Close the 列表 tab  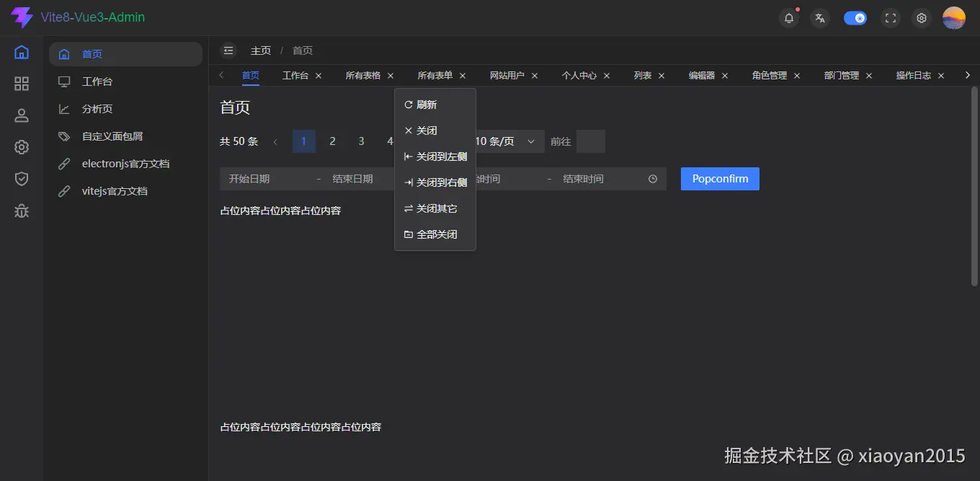pyautogui.click(x=661, y=76)
